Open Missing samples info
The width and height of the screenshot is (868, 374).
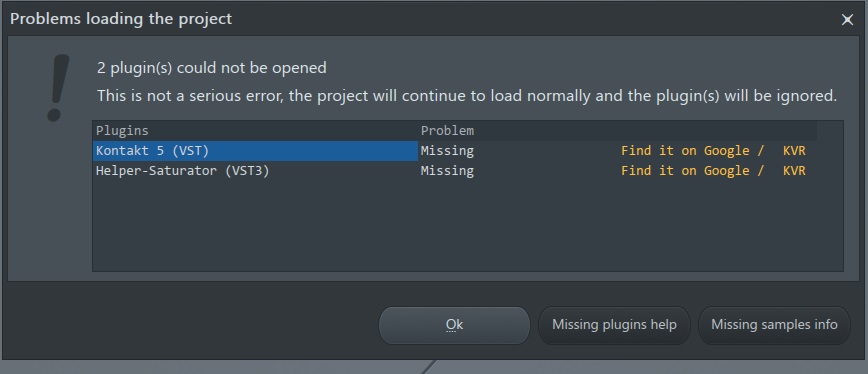coord(774,325)
